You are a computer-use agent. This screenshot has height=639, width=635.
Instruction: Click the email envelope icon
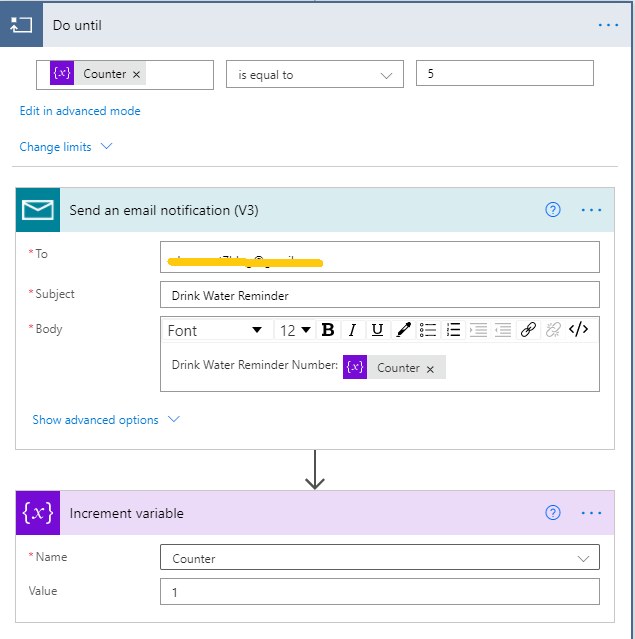37,210
